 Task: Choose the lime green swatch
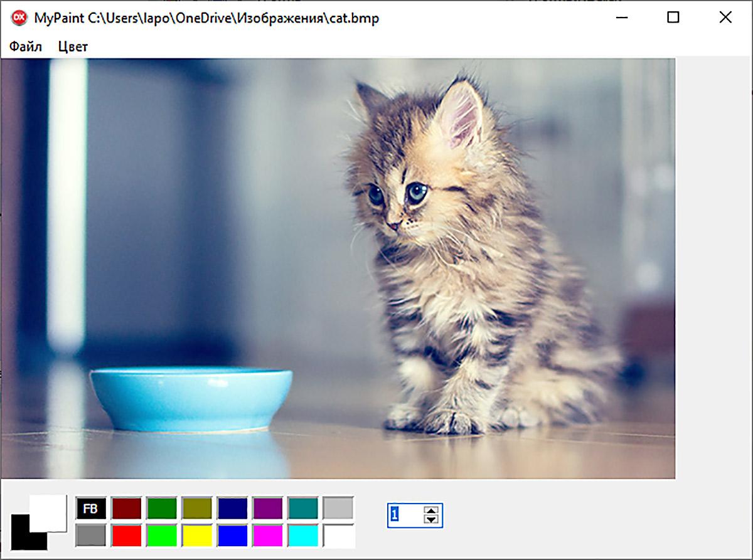pyautogui.click(x=162, y=536)
